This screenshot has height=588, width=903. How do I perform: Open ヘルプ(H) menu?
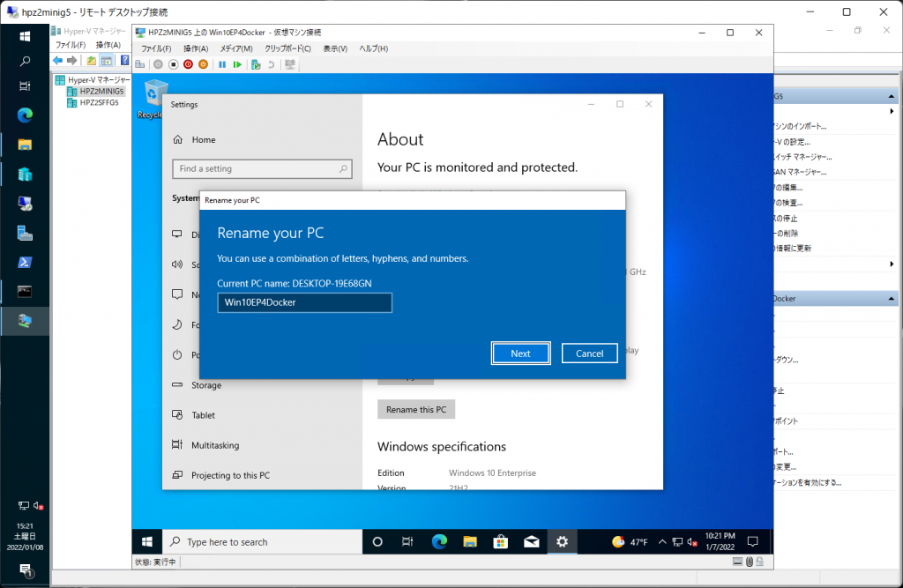tap(374, 49)
